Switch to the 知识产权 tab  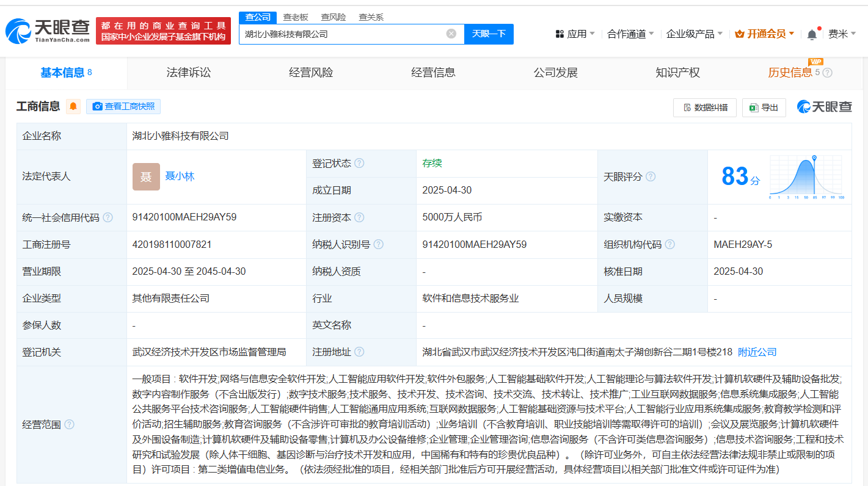(677, 73)
